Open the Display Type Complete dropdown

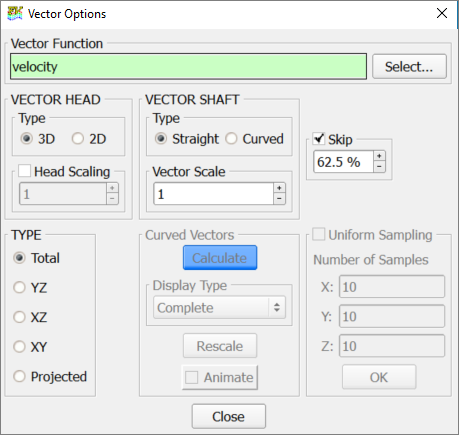(219, 307)
